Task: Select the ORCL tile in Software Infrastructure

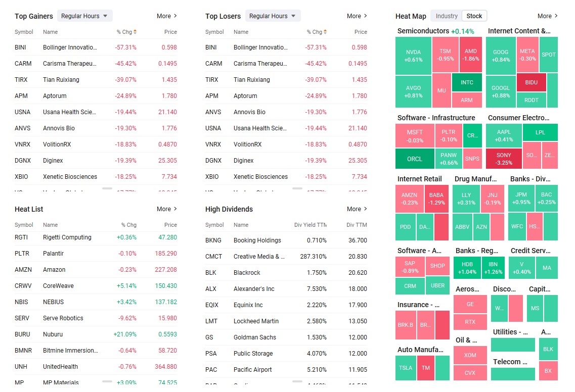Action: pyautogui.click(x=414, y=159)
